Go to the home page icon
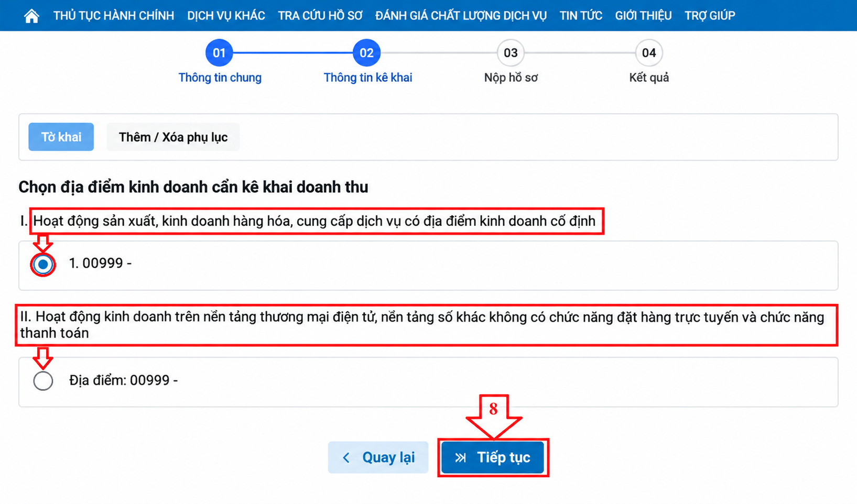The width and height of the screenshot is (857, 504). click(x=31, y=16)
